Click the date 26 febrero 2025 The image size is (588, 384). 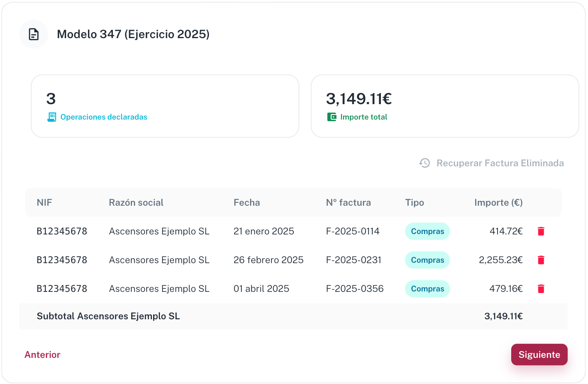click(x=268, y=260)
